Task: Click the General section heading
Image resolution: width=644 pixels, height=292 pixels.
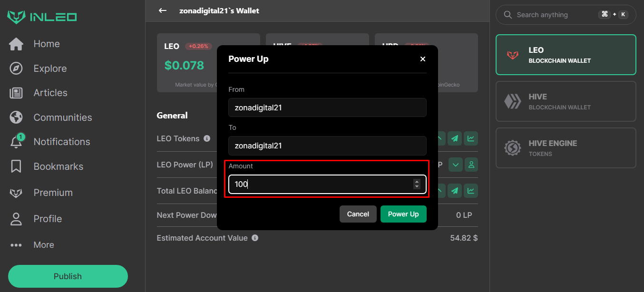Action: 172,116
